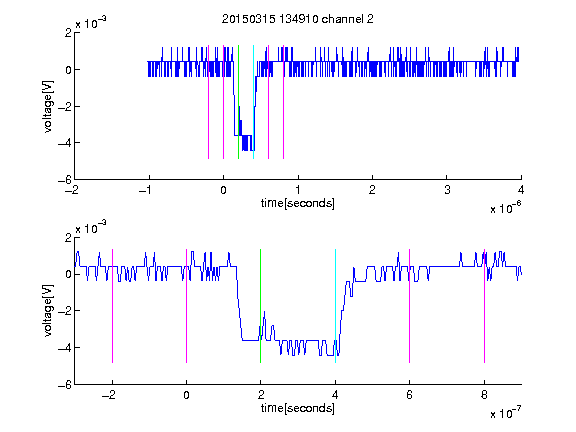Click the cyan vertical line in bottom plot
The width and height of the screenshot is (576, 432).
point(335,306)
